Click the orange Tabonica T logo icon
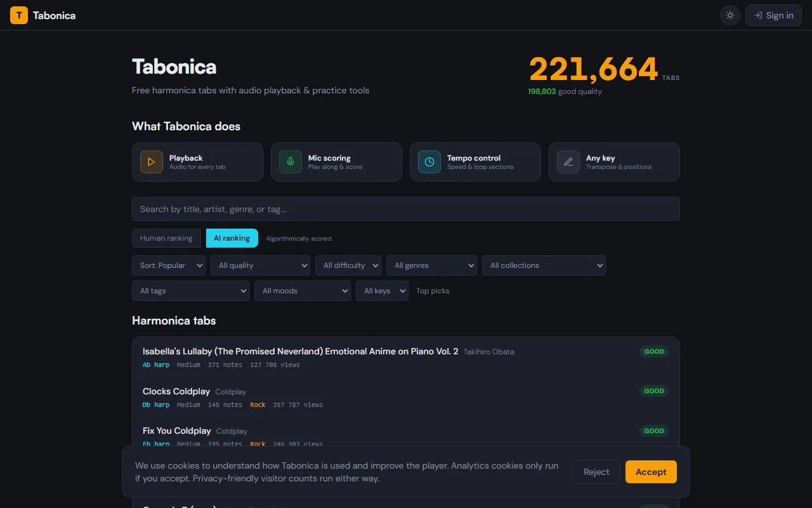812x508 pixels. coord(19,15)
